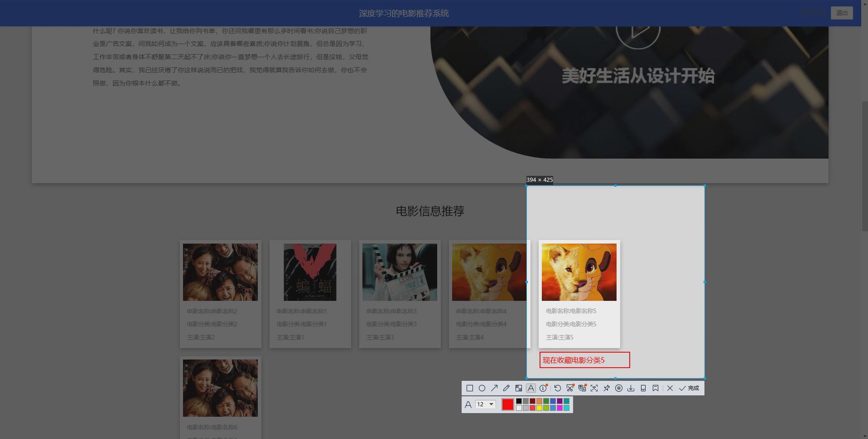Click text 电影名称:电影名称6

[212, 427]
